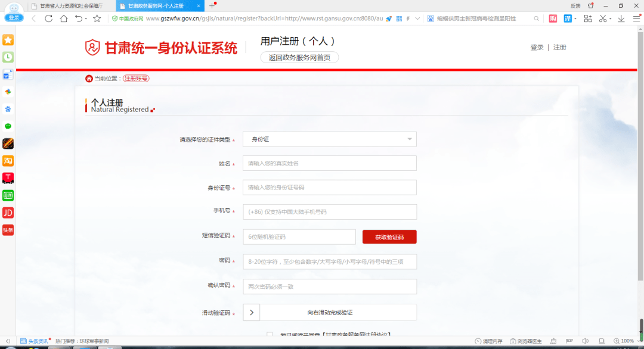The image size is (644, 349).
Task: Open the WeChat icon in the sidebar
Action: 8,126
